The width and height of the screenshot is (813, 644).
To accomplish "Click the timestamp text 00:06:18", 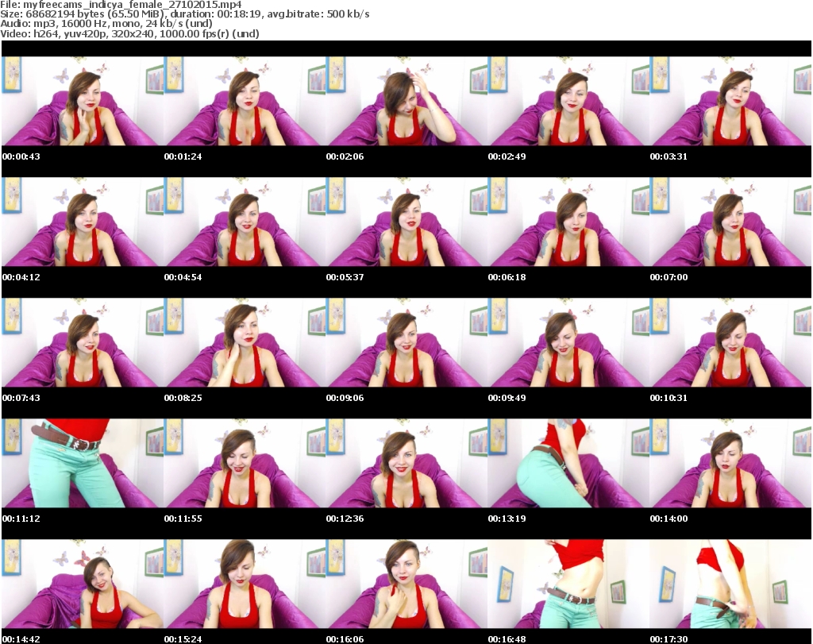I will pos(507,277).
